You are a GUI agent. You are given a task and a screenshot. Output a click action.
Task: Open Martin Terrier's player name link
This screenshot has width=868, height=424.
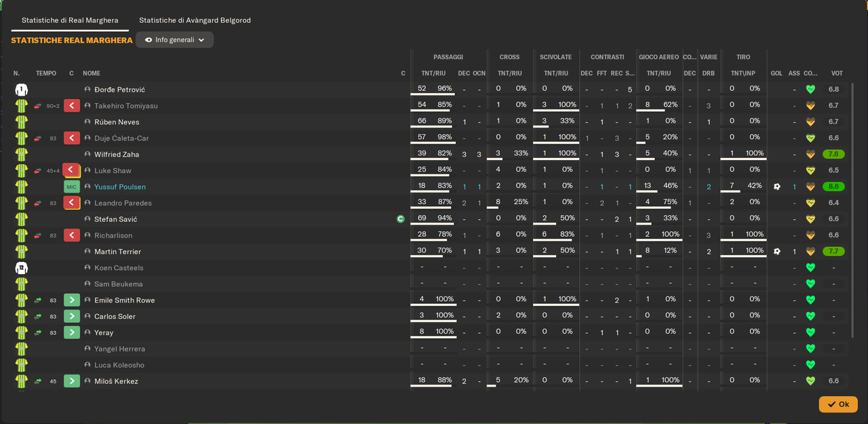[x=118, y=252]
